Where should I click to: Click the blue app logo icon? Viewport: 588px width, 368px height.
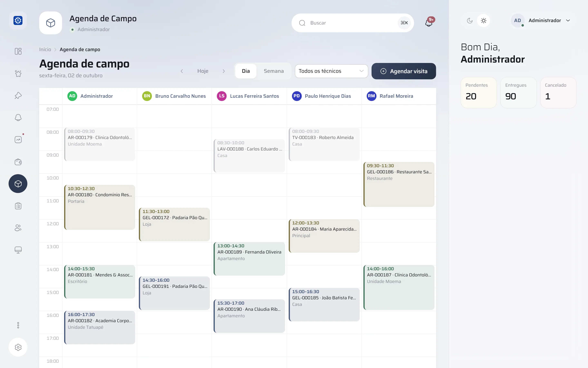point(18,20)
